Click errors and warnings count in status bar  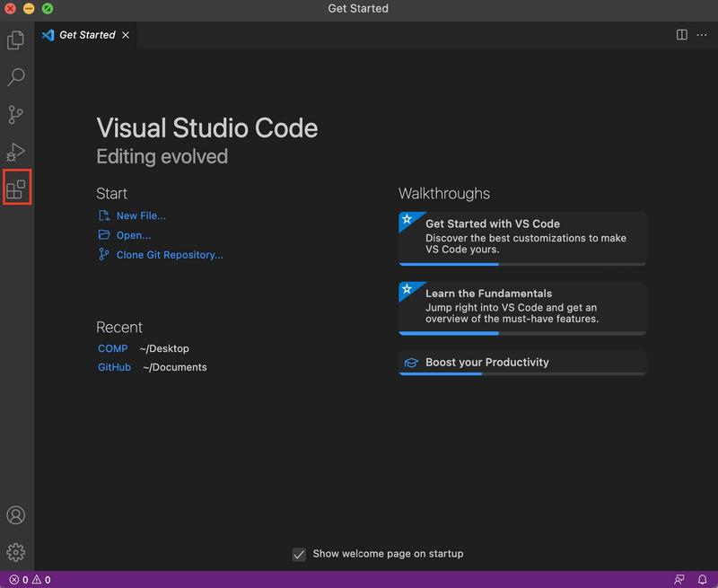tap(30, 580)
